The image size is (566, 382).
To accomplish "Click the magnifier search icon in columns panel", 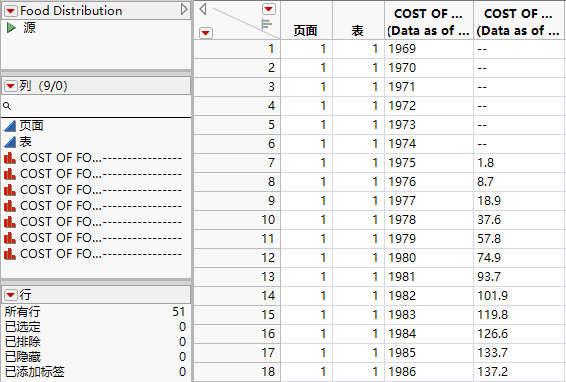I will (7, 106).
